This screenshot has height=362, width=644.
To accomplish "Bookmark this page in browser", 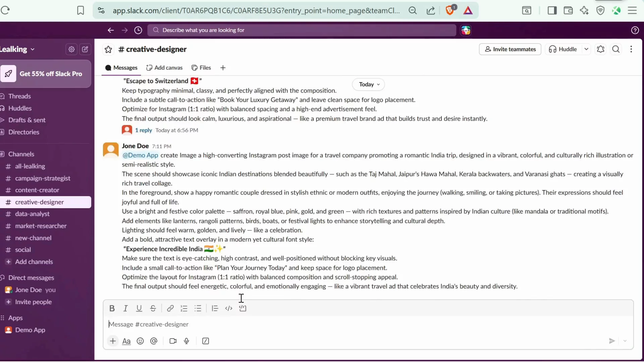I will point(80,11).
